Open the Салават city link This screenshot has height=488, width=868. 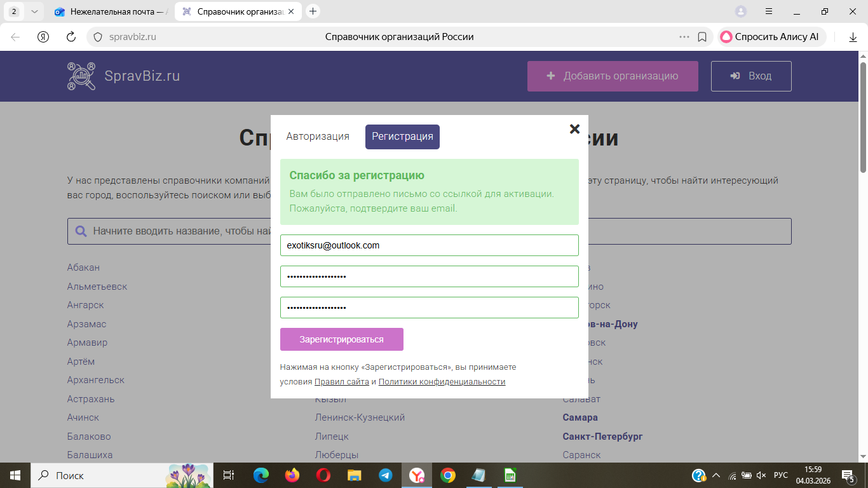pyautogui.click(x=581, y=399)
